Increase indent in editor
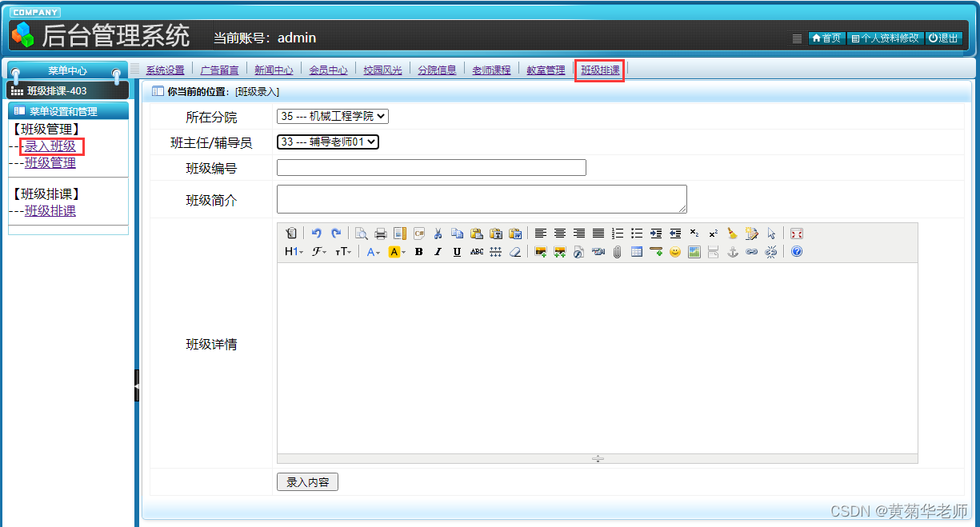This screenshot has height=527, width=980. click(x=656, y=234)
